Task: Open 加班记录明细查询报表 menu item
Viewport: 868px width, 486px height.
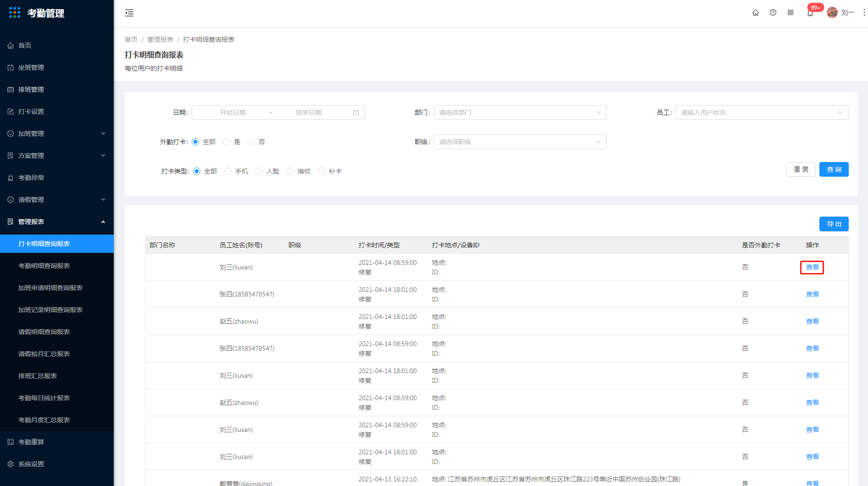Action: pos(57,310)
